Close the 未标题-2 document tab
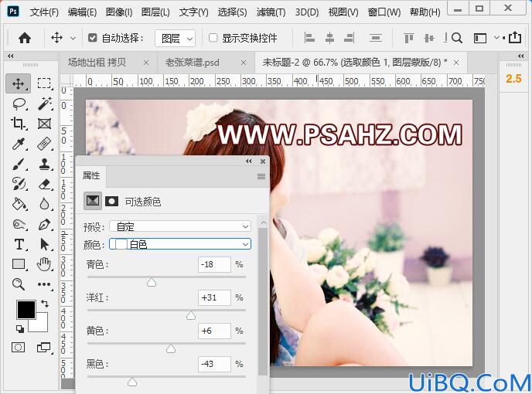 (456, 63)
